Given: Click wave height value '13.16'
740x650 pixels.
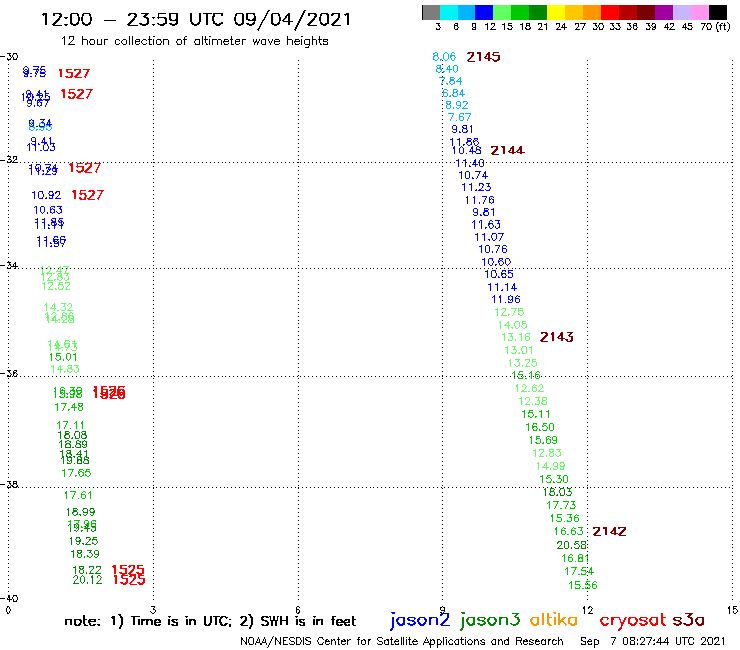Looking at the screenshot, I should [x=516, y=338].
